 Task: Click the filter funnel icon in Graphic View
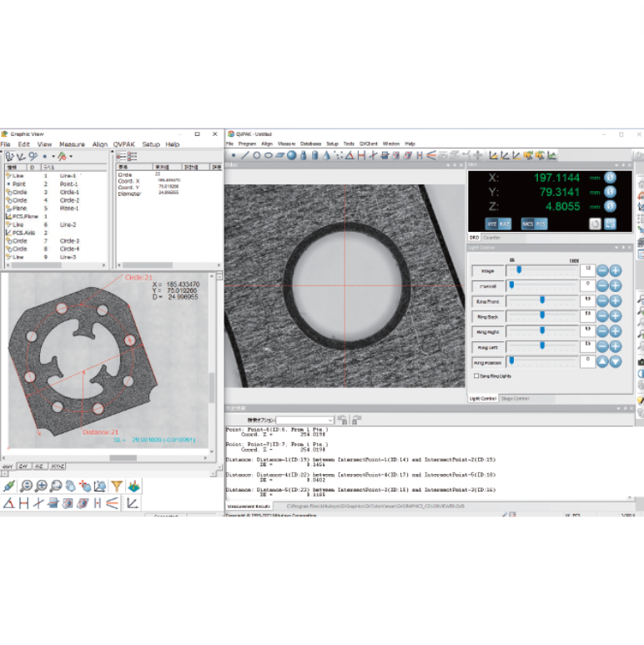117,486
